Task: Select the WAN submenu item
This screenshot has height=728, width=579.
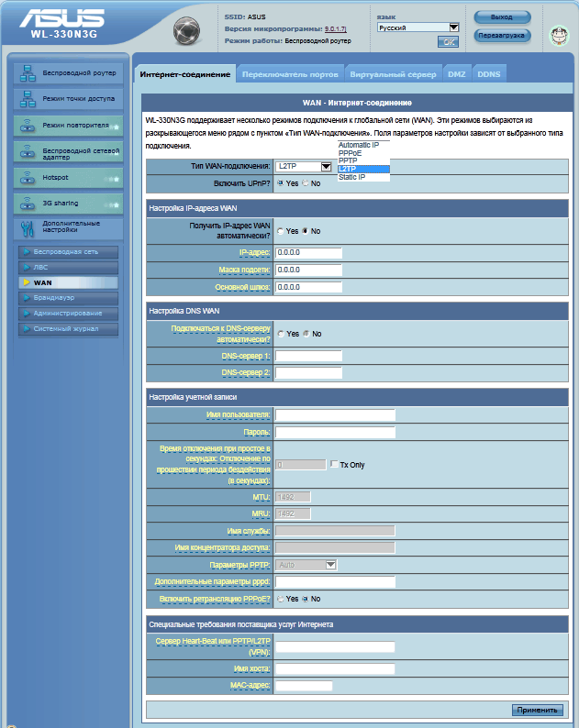Action: pos(68,282)
